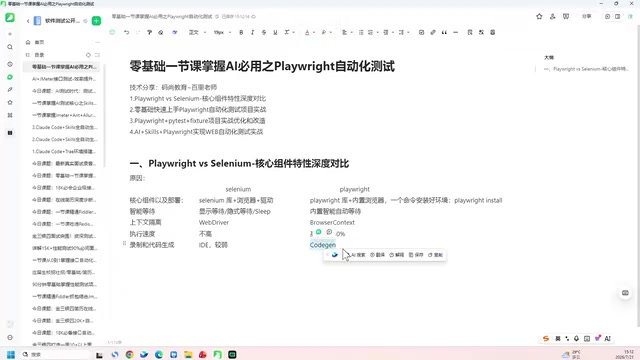Open Chrome from the taskbar

[129, 354]
